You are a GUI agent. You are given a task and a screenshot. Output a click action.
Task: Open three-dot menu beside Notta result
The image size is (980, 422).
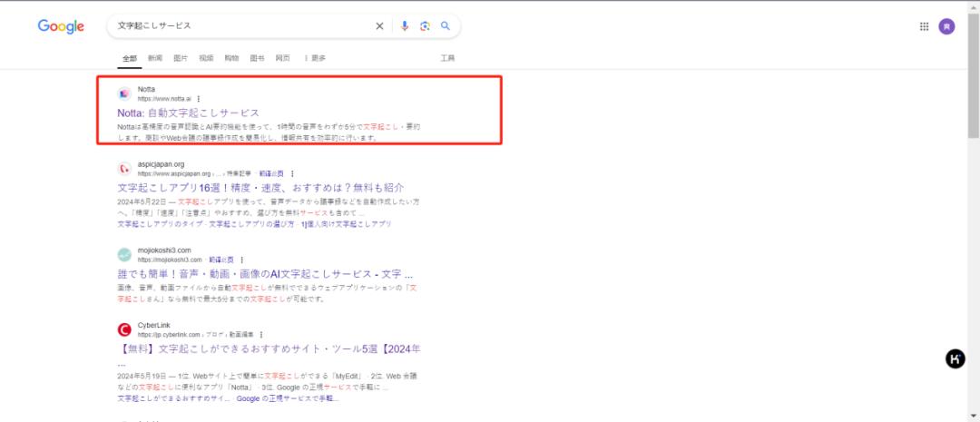[199, 99]
